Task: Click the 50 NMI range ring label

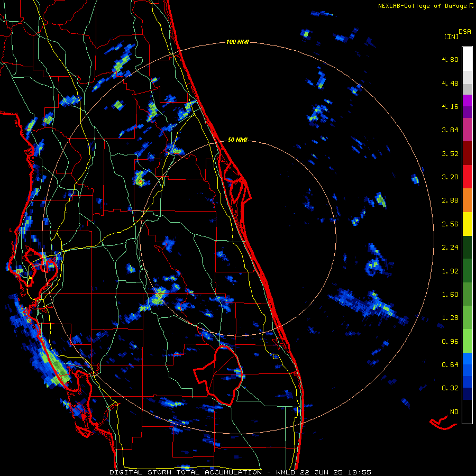Action: pos(237,140)
